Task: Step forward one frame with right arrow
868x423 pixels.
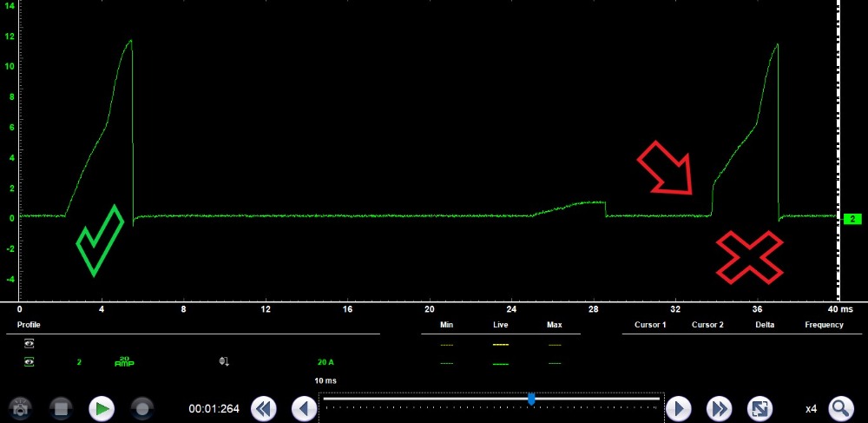Action: tap(678, 408)
